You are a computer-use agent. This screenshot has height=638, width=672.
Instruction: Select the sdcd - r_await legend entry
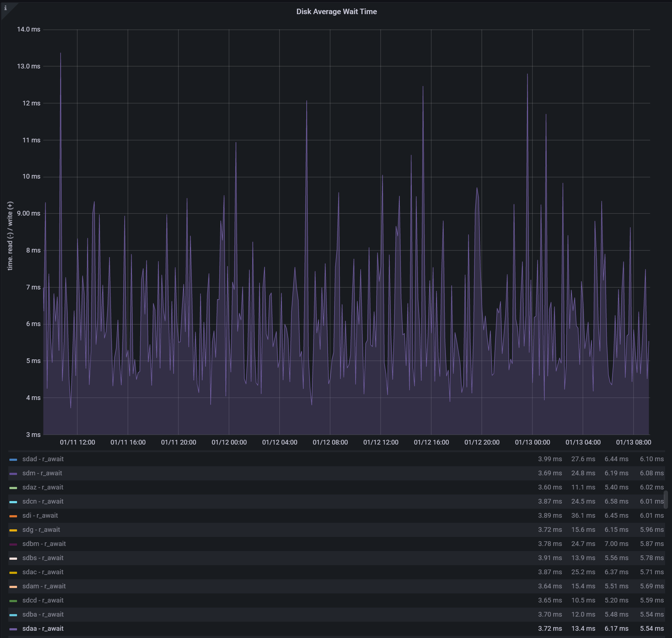(43, 600)
